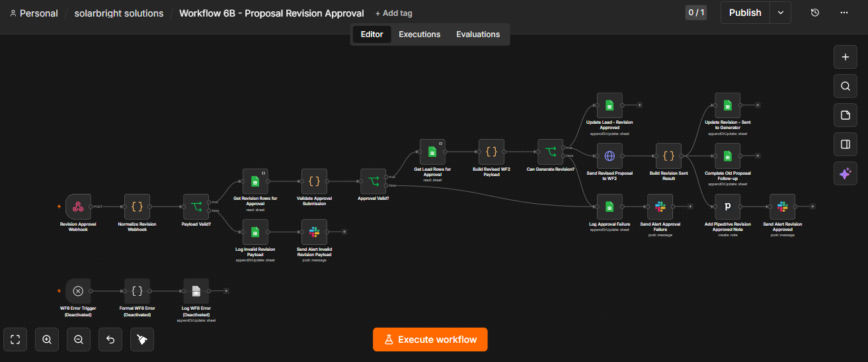Select Build Revision Sent Result code node

pyautogui.click(x=668, y=156)
